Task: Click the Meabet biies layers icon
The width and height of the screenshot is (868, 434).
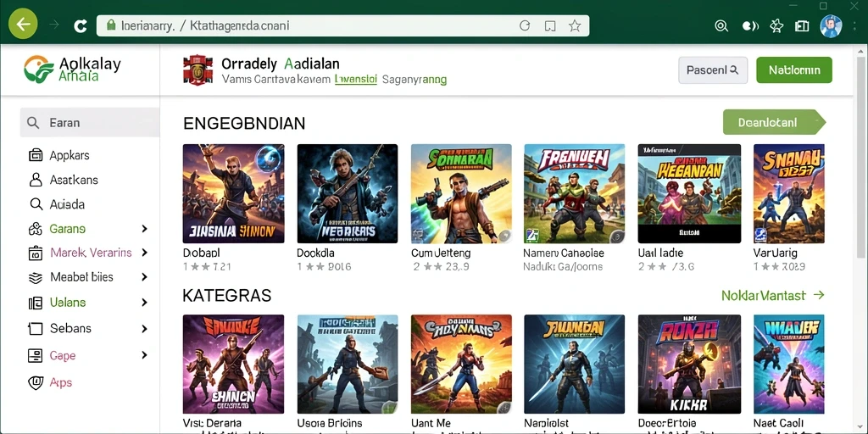Action: 36,277
